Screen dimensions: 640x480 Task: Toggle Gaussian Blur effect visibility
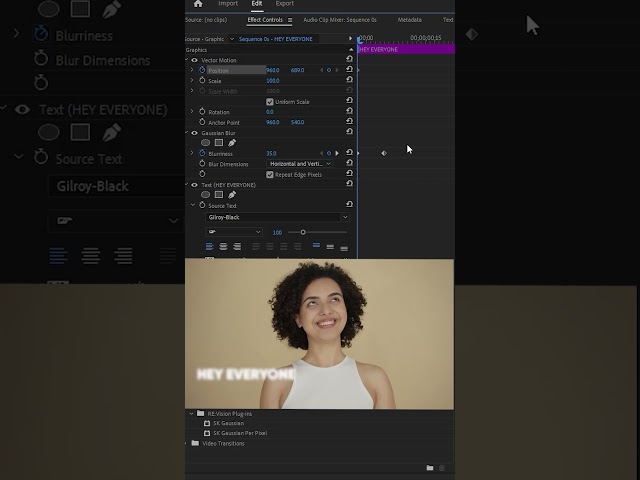pos(194,133)
